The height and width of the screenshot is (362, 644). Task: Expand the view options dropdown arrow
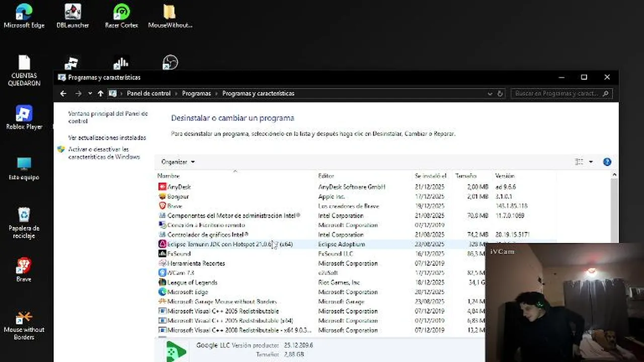(591, 162)
